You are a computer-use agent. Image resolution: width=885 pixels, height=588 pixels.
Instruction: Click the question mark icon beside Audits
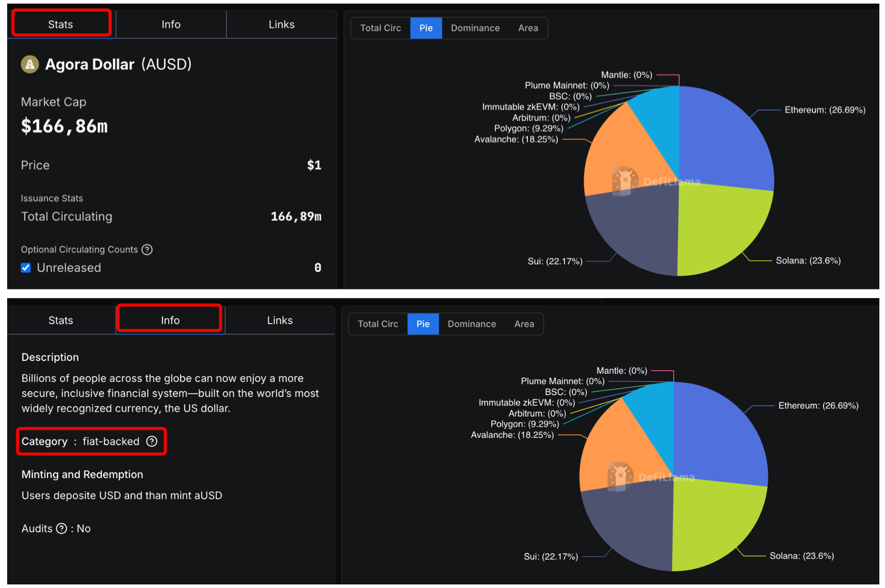click(61, 528)
